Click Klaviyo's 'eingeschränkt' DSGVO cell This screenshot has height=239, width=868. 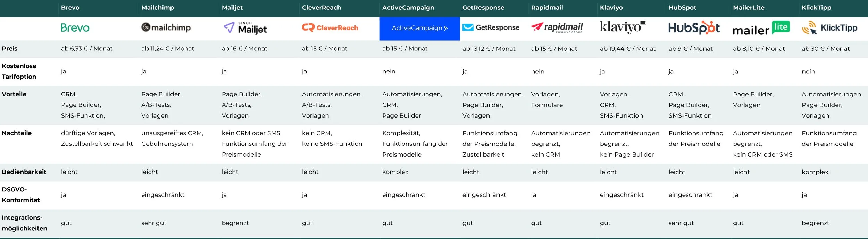[x=621, y=195]
